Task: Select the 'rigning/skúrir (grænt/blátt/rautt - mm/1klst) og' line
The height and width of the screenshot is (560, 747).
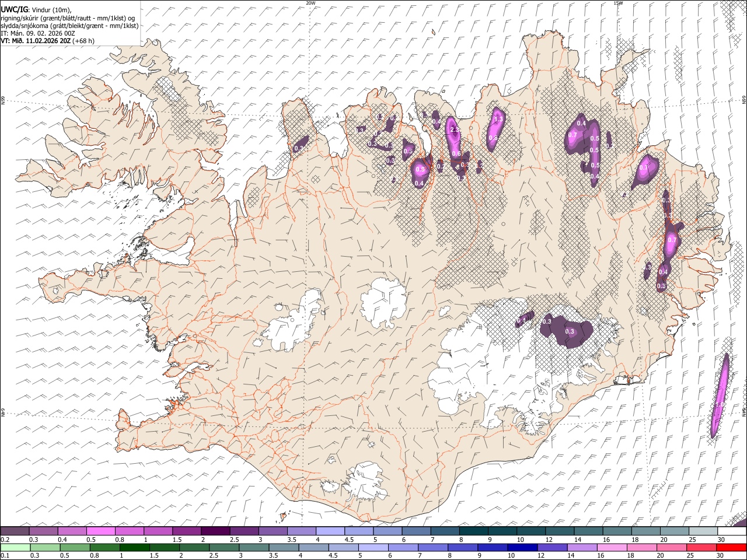Action: 68,18
